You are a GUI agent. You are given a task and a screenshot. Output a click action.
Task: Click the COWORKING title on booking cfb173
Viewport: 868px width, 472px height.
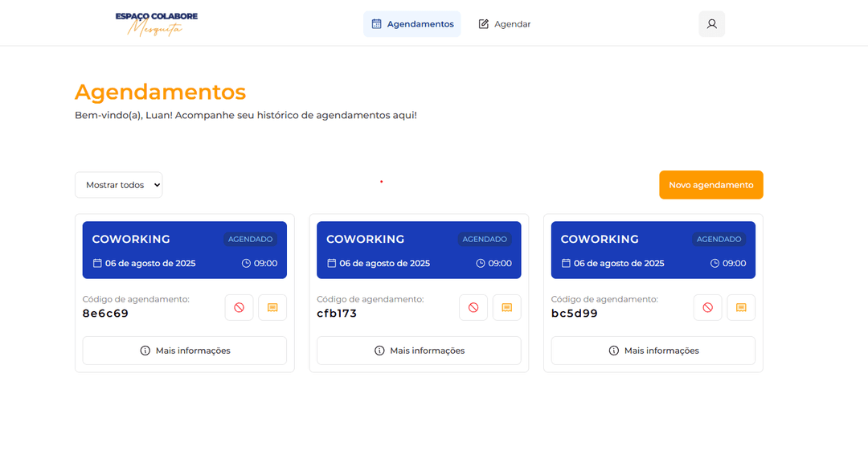pyautogui.click(x=365, y=240)
